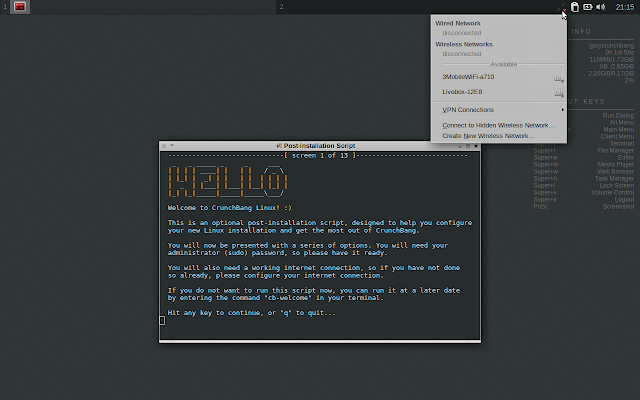Click 'Run Dialog' in the shortcut keys list

pyautogui.click(x=618, y=116)
